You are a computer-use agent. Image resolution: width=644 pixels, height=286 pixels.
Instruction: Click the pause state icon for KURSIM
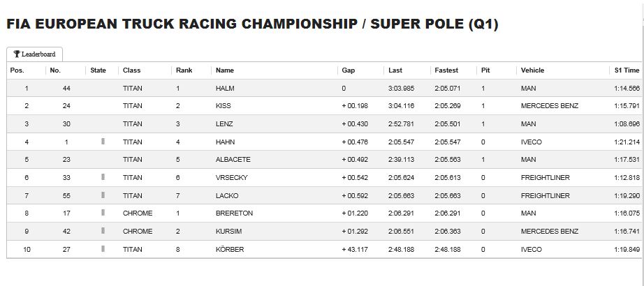pos(103,231)
